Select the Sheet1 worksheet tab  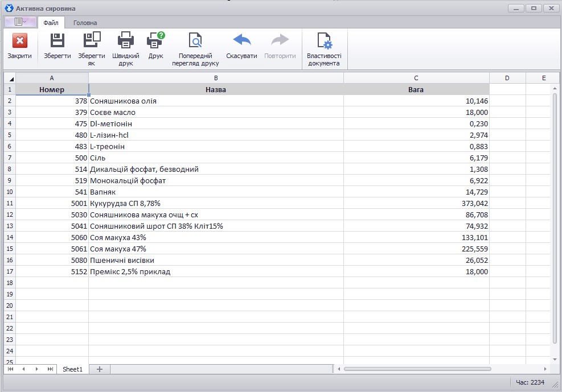[72, 369]
